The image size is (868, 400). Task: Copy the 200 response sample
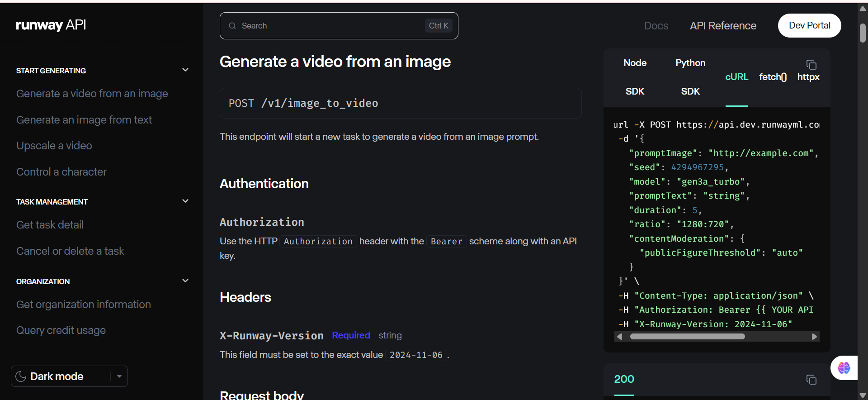click(x=811, y=379)
